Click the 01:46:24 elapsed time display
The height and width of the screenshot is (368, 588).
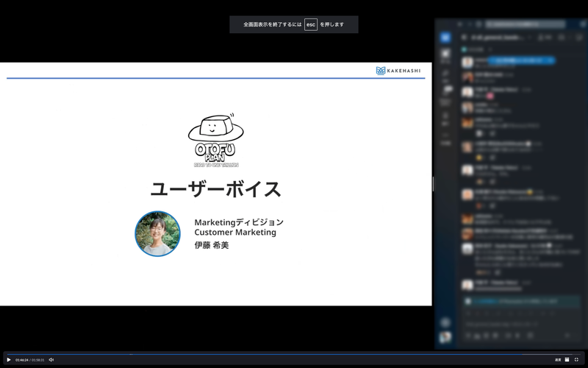22,360
